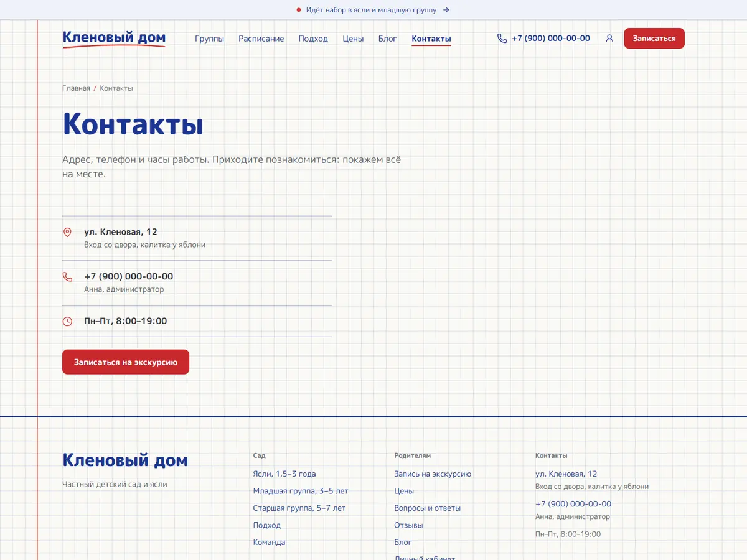
Task: Click the footer Команда link
Action: point(269,543)
